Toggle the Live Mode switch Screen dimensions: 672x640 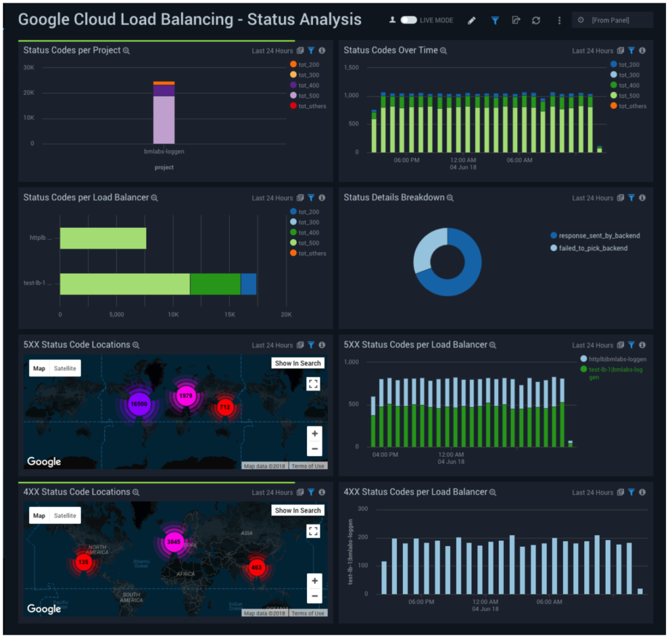click(x=410, y=20)
